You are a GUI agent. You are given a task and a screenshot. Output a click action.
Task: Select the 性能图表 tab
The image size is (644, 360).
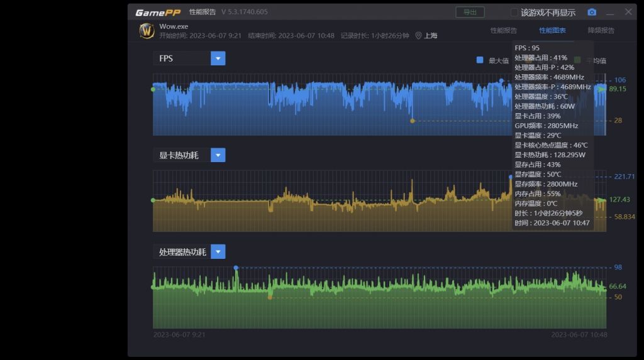[552, 30]
